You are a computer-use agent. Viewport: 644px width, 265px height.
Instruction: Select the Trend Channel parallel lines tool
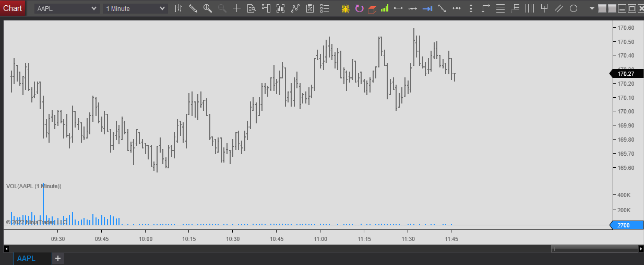559,8
